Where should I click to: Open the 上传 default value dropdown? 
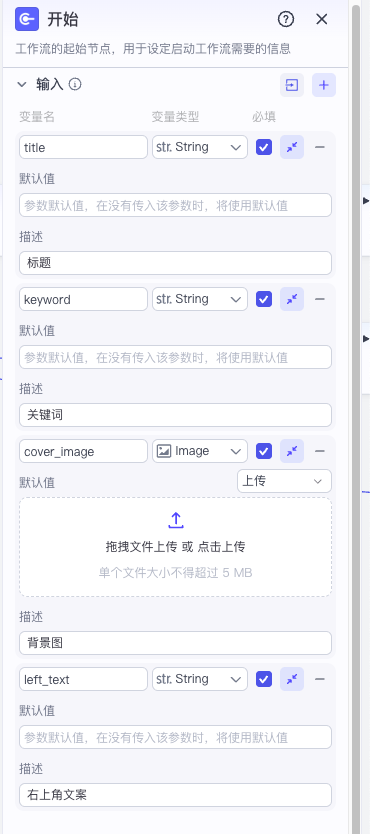[x=284, y=481]
